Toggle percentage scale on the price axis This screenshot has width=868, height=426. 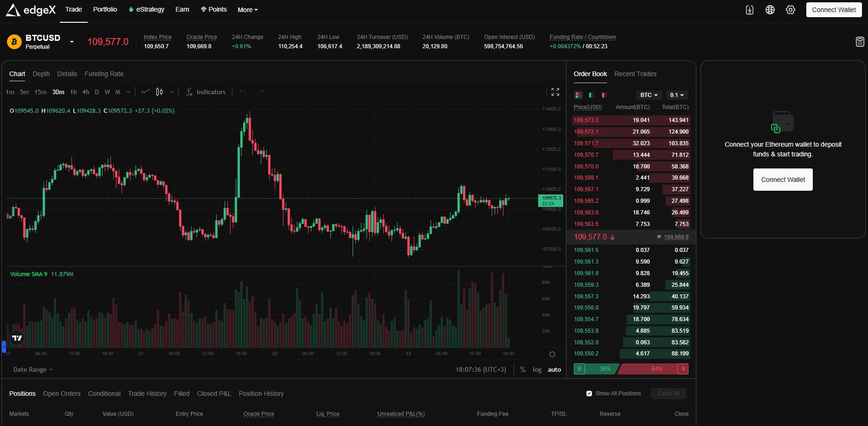click(x=523, y=369)
